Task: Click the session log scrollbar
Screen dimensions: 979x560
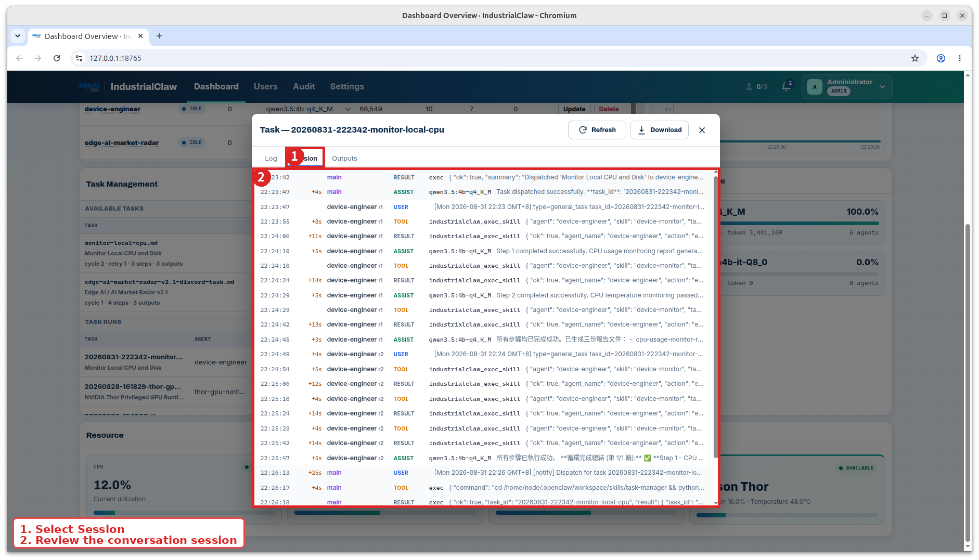Action: tap(716, 317)
